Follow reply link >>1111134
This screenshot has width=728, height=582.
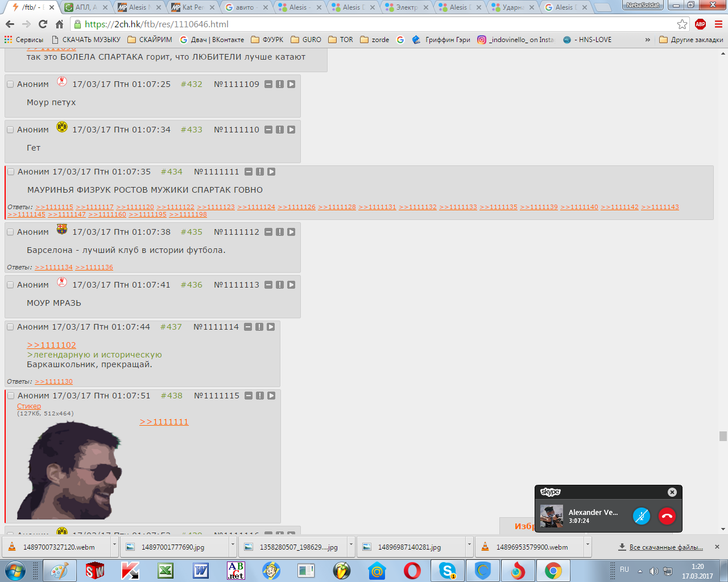point(53,267)
